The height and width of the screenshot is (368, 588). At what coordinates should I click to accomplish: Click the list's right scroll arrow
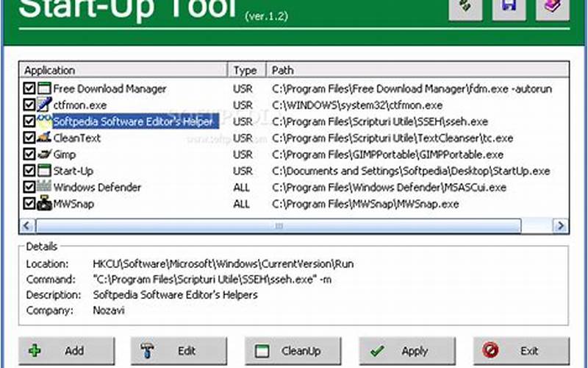click(561, 226)
